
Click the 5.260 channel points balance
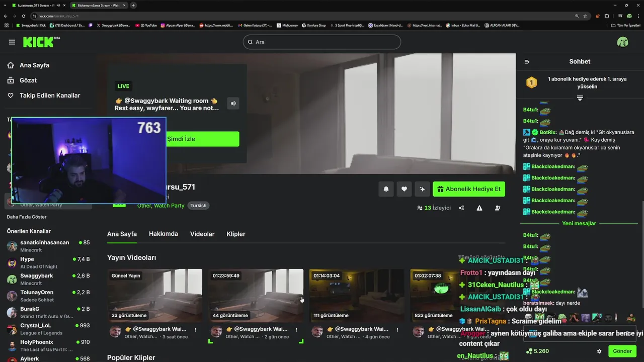538,351
